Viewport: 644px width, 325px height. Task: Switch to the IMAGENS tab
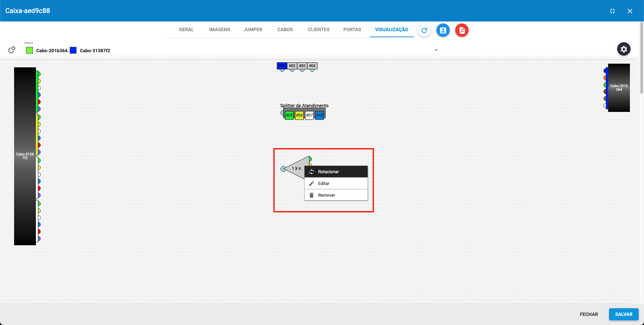[220, 29]
